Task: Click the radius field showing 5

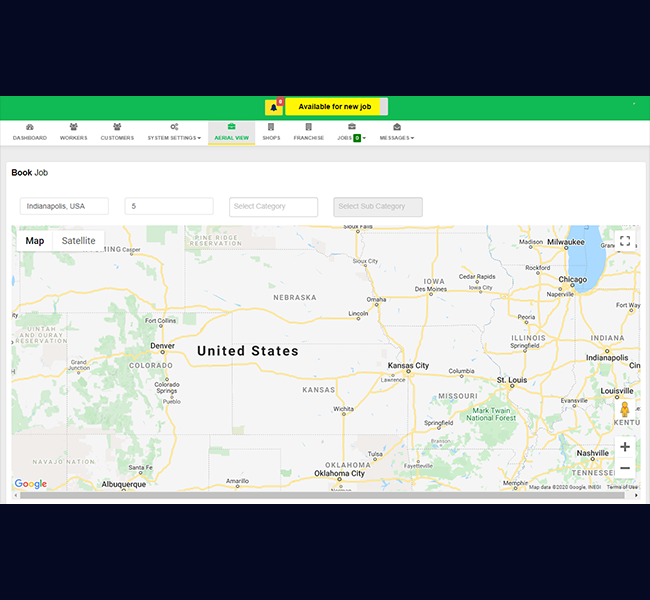Action: click(169, 206)
